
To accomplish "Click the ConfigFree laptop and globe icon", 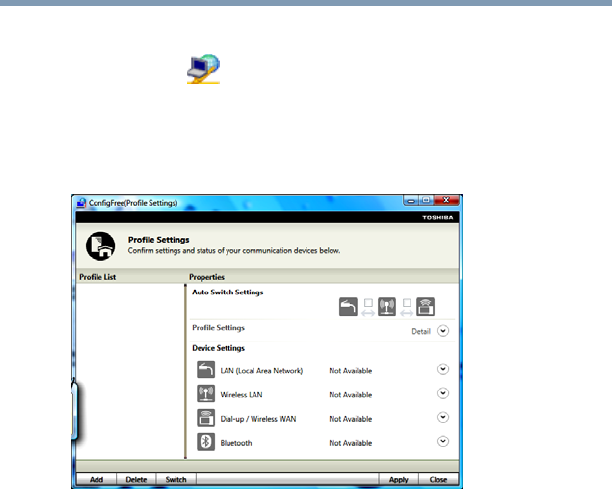I will click(x=203, y=69).
